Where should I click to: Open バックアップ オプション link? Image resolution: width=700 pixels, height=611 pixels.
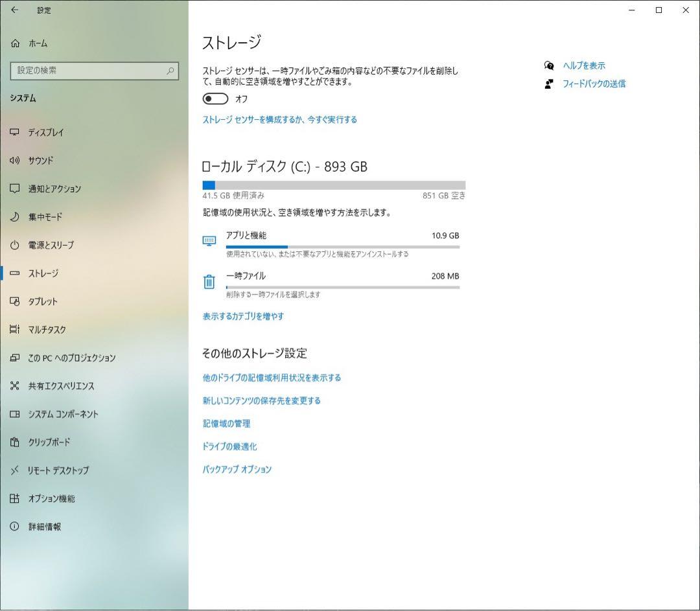237,469
